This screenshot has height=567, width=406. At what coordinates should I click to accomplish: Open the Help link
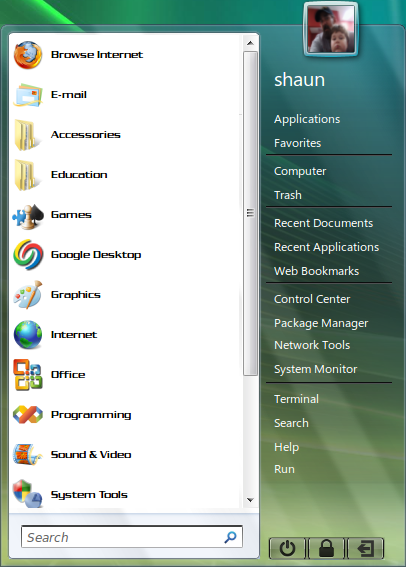pos(287,447)
